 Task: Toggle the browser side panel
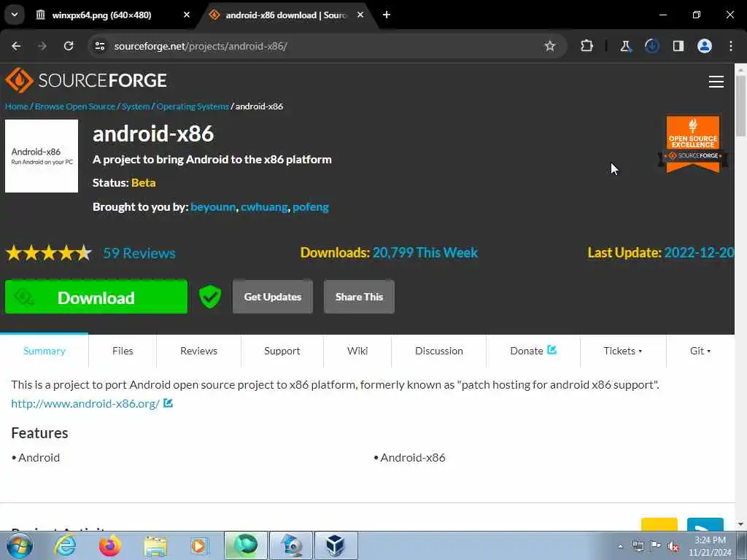point(678,46)
